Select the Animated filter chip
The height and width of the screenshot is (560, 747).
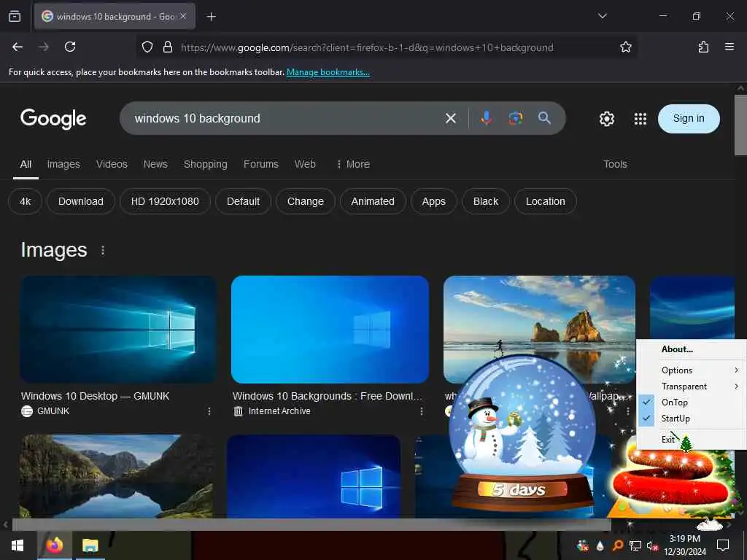pos(373,201)
